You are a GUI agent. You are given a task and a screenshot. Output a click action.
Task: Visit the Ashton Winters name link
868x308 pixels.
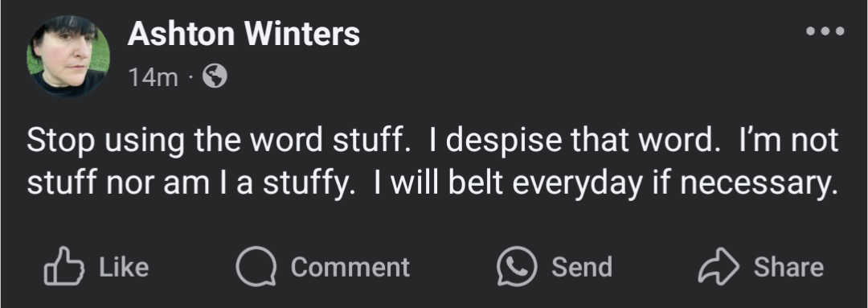point(244,35)
